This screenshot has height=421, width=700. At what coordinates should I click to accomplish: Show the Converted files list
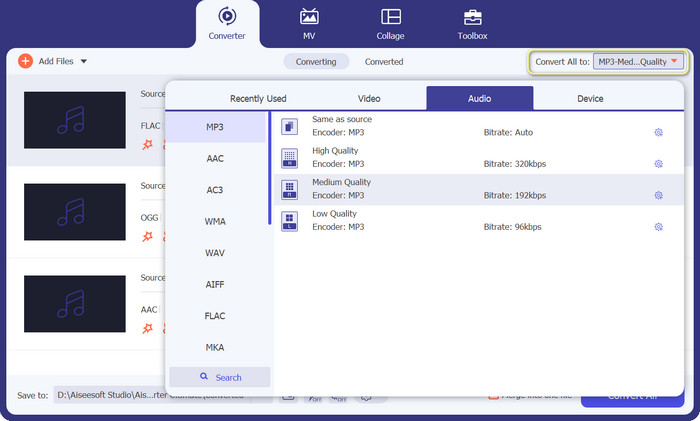coord(384,62)
